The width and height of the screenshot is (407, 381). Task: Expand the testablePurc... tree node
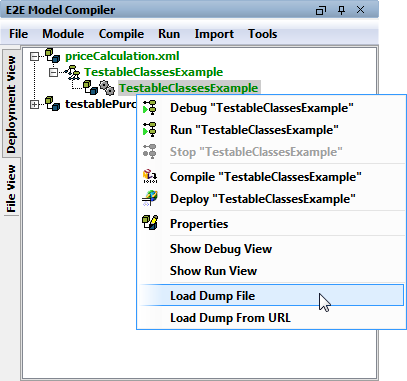tap(34, 104)
